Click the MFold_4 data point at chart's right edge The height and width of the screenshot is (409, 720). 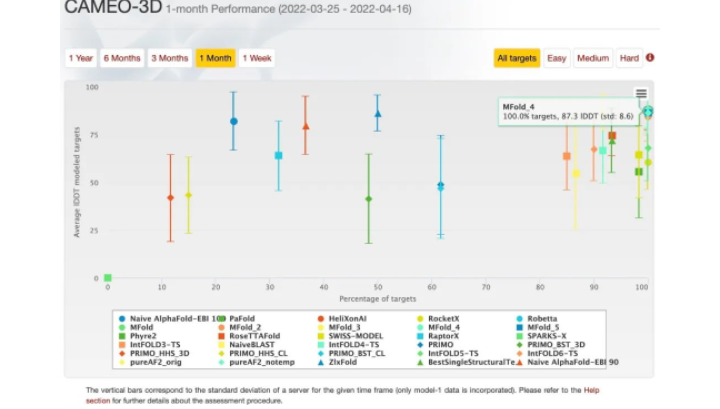648,111
